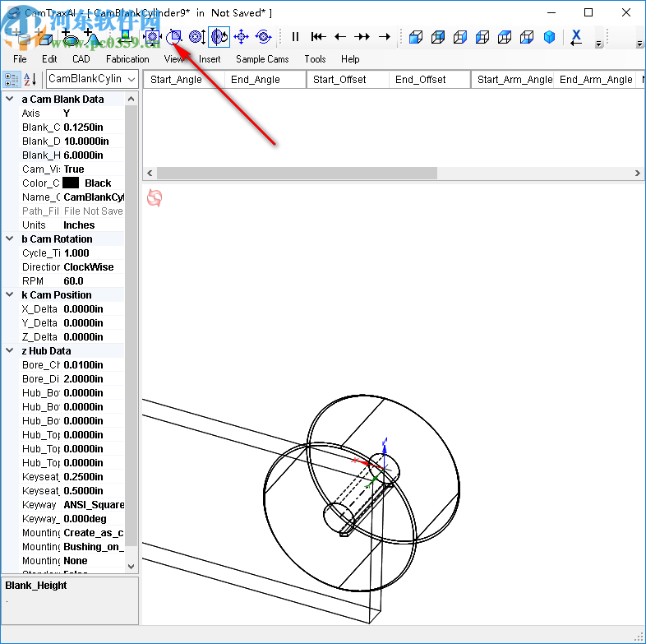Open the CAD menu
Viewport: 646px width, 644px height.
click(81, 59)
